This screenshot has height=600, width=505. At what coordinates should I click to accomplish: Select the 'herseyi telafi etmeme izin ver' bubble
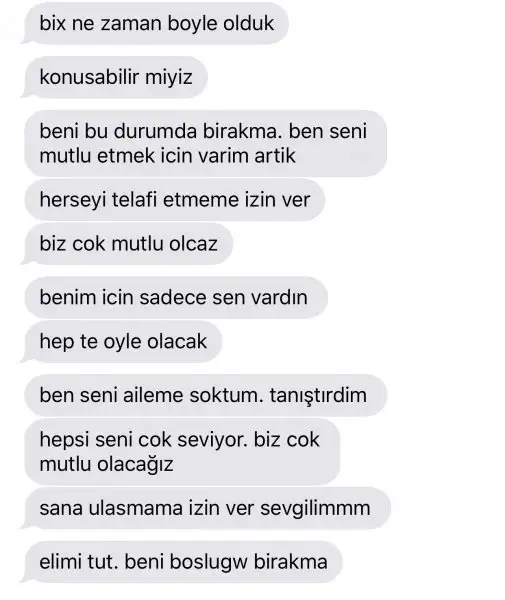pos(175,199)
